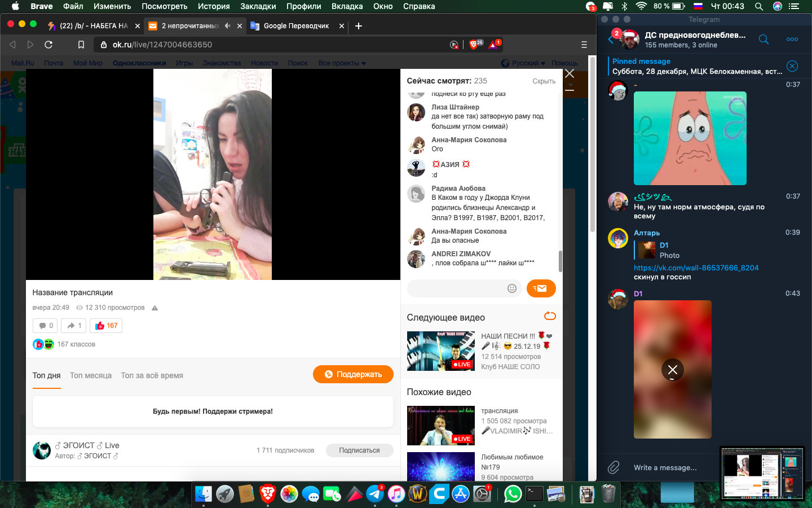This screenshot has height=508, width=812.
Task: Send chat message with orange button
Action: tap(541, 288)
